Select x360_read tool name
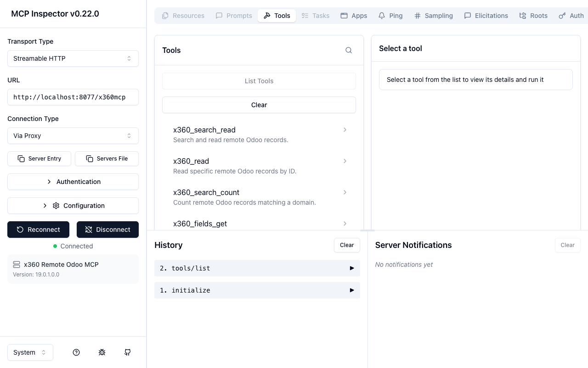The width and height of the screenshot is (588, 368). [x=191, y=161]
